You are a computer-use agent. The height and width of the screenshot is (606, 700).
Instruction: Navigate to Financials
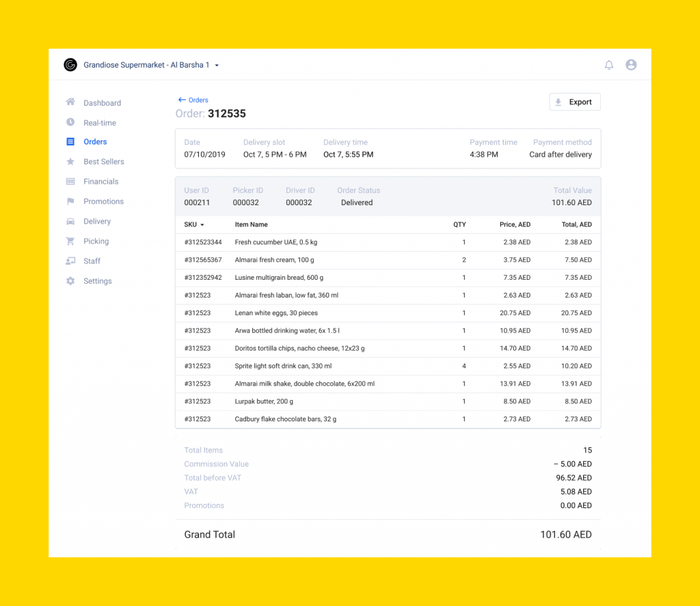(101, 181)
